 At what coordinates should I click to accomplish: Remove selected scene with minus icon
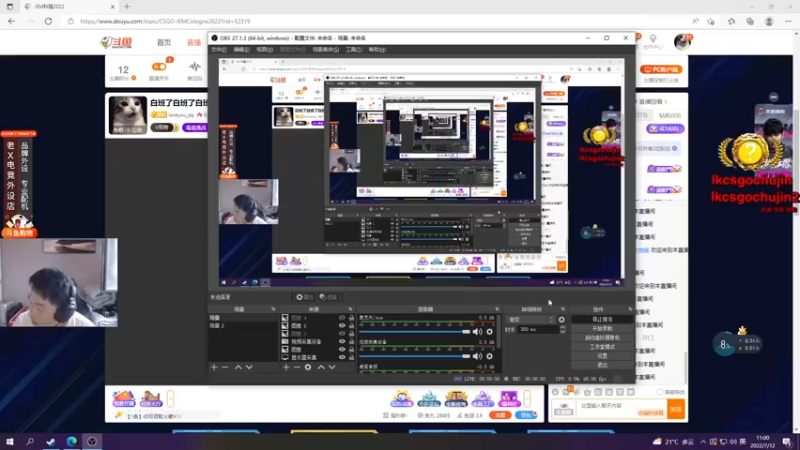tap(225, 367)
